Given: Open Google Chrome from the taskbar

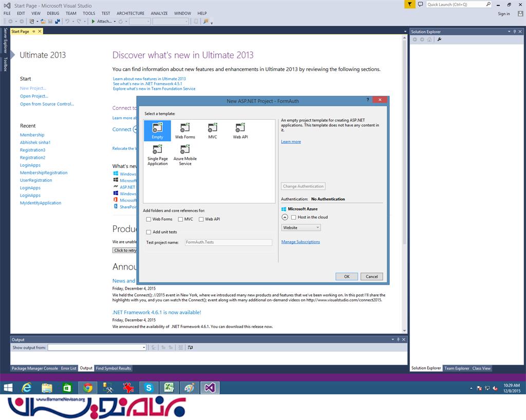Looking at the screenshot, I should [x=87, y=388].
